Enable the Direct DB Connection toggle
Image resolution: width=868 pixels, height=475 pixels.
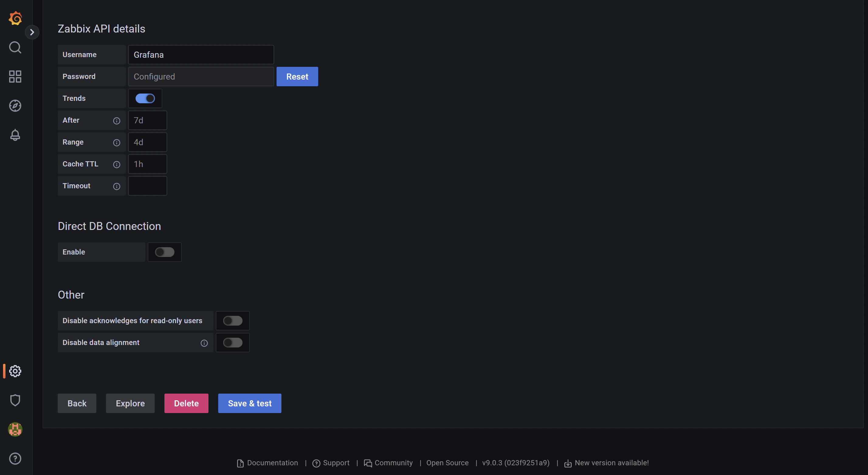coord(164,252)
